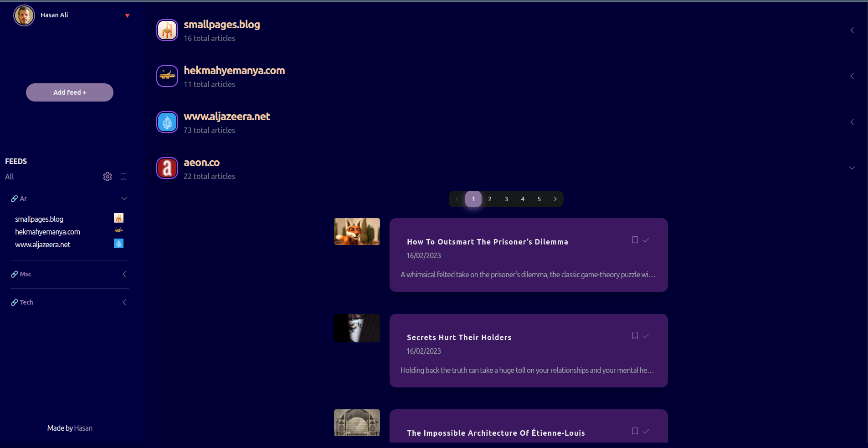Click the bookmark icon beside All feeds
The height and width of the screenshot is (448, 868).
pyautogui.click(x=123, y=177)
